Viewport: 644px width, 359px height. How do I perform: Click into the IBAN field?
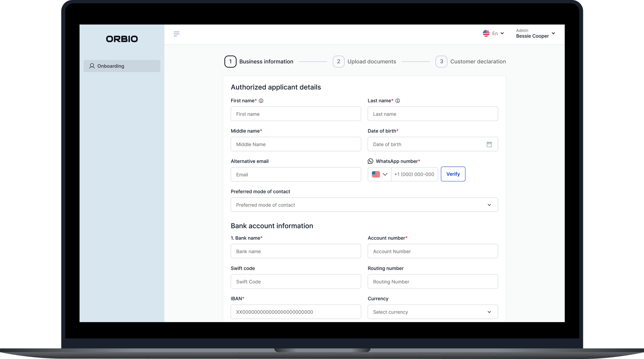coord(296,312)
